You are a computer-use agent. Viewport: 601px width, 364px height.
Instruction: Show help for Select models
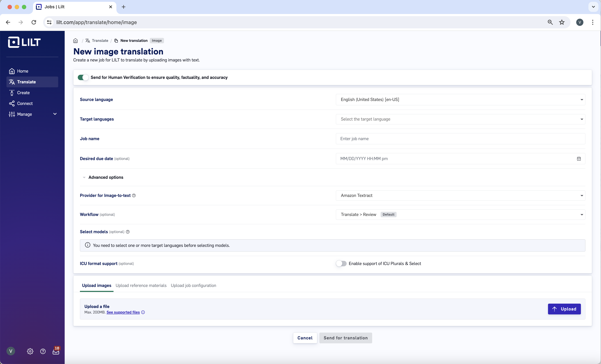128,232
